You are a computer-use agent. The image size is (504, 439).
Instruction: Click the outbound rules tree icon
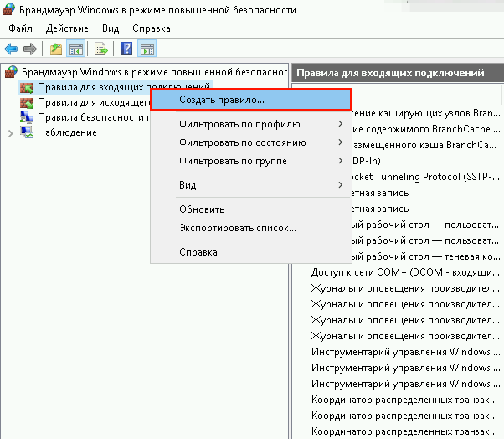click(26, 102)
